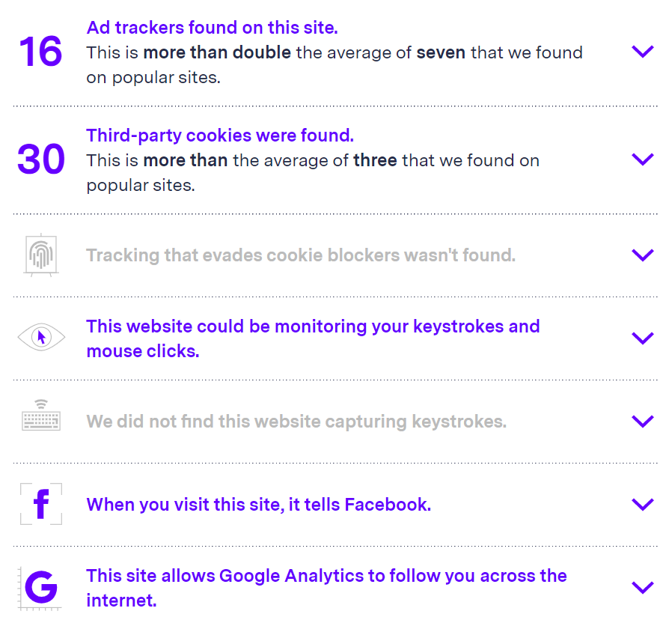The image size is (672, 626).
Task: Open 'Ad trackers found on this site' heading
Action: pyautogui.click(x=212, y=28)
